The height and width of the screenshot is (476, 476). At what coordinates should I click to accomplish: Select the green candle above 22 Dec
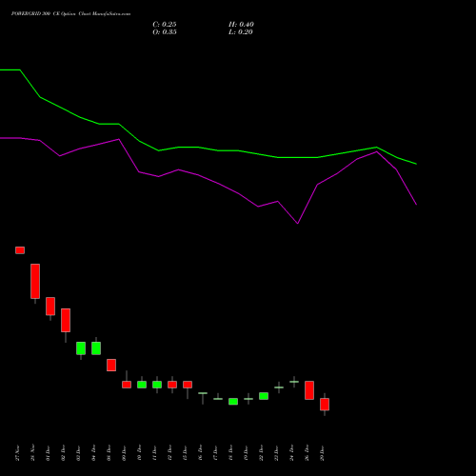[x=264, y=396]
